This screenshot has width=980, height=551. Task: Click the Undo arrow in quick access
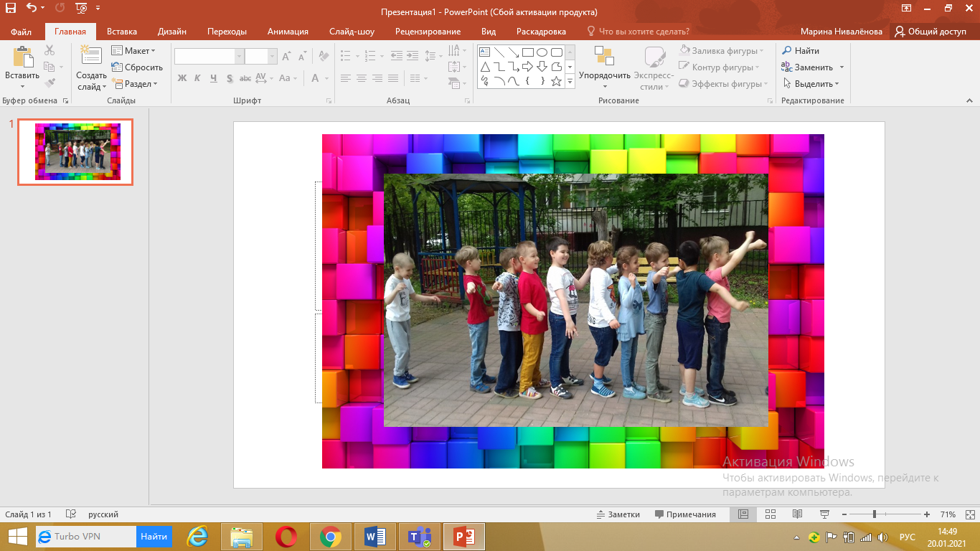pyautogui.click(x=31, y=9)
